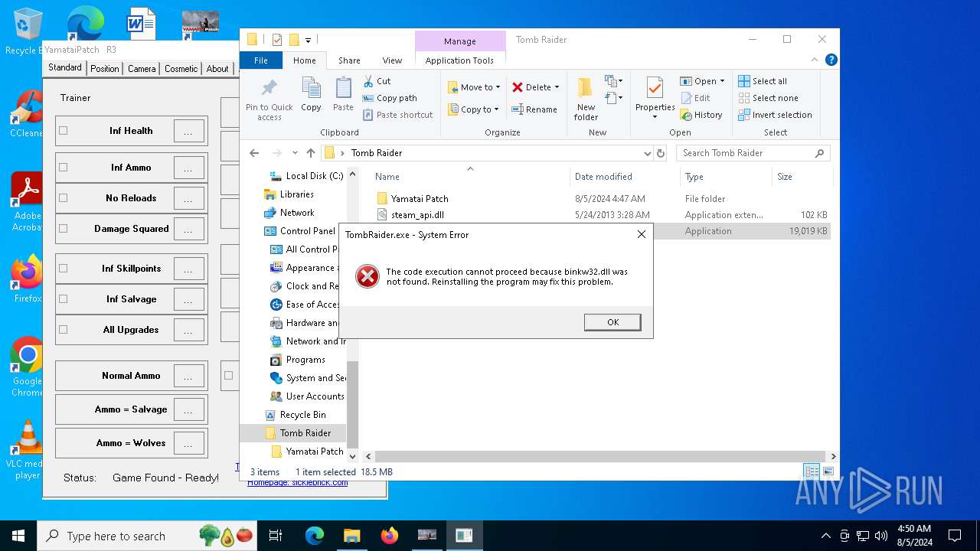980x551 pixels.
Task: Click the Properties checkmark icon
Action: coord(655,88)
